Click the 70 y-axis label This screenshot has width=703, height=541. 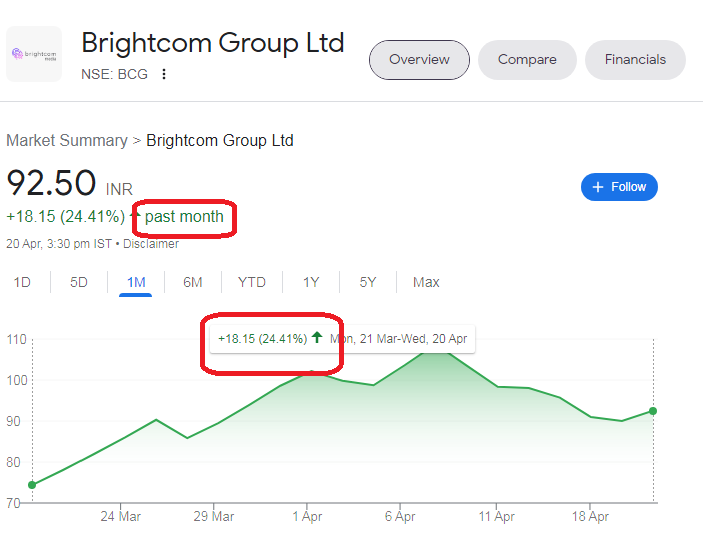[13, 503]
